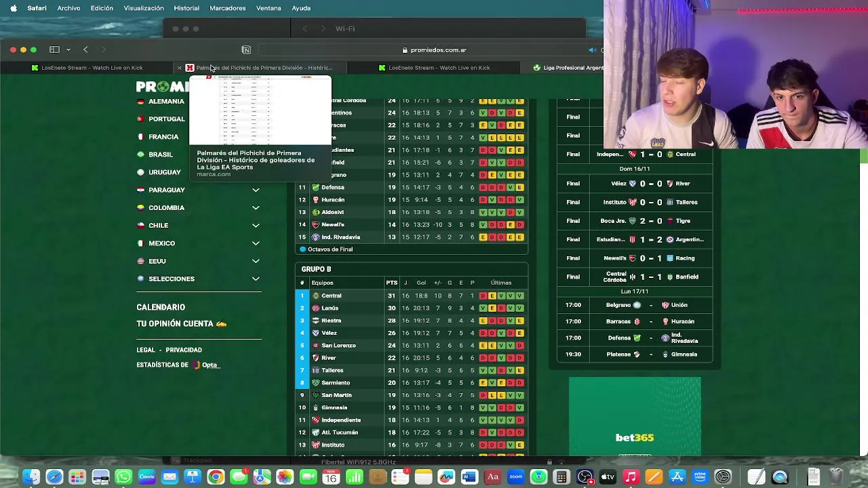
Task: Expand the CHILE leagues chevron
Action: 256,226
